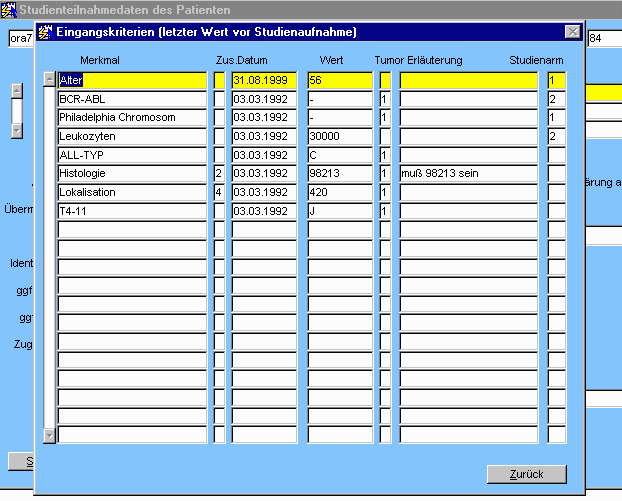Image resolution: width=622 pixels, height=501 pixels.
Task: Click the Histologie Wert field 98213
Action: [340, 174]
